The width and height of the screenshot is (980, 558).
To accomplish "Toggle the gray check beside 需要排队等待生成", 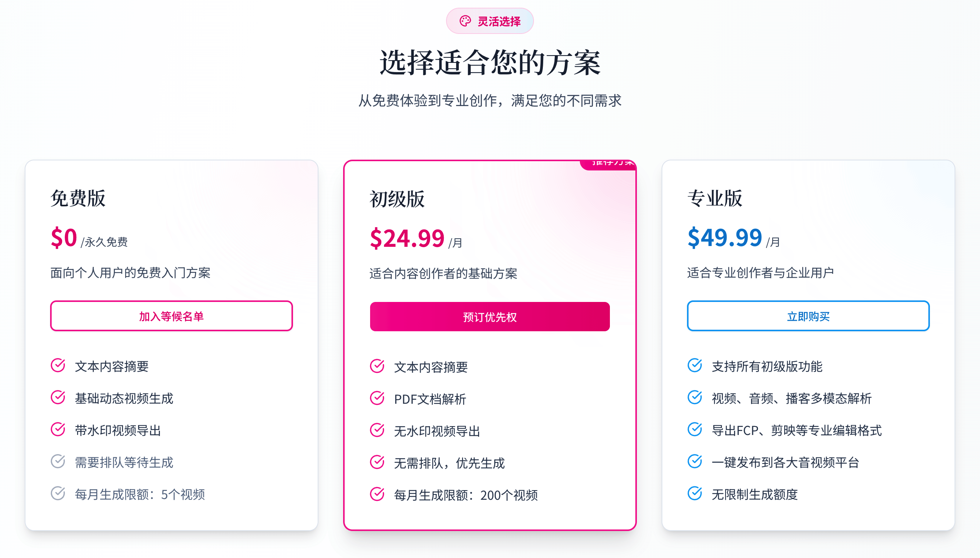I will [x=57, y=462].
